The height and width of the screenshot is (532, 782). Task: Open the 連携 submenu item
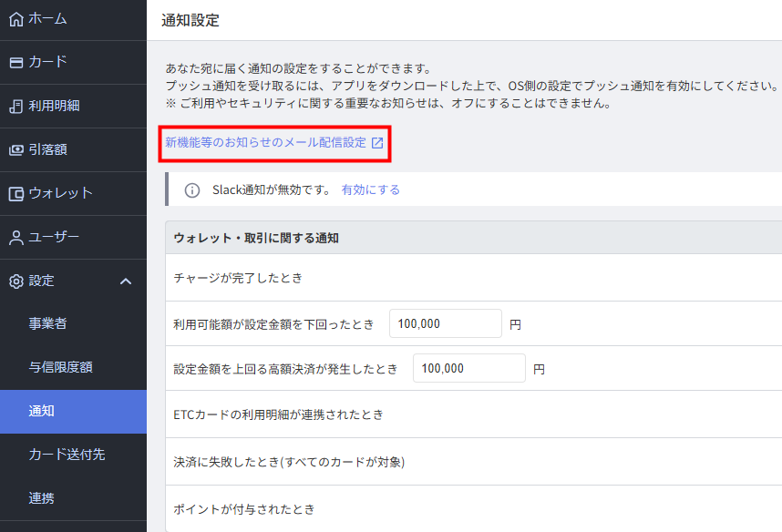(x=41, y=497)
